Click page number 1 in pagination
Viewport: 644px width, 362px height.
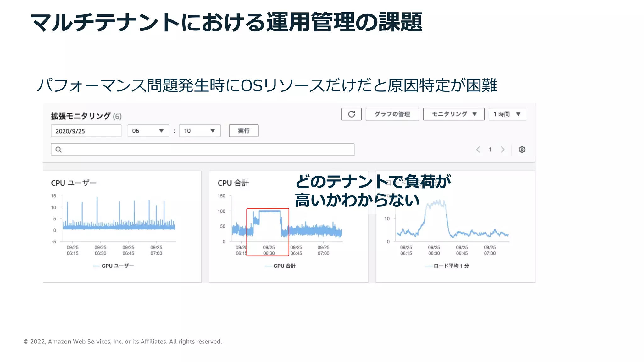[490, 150]
